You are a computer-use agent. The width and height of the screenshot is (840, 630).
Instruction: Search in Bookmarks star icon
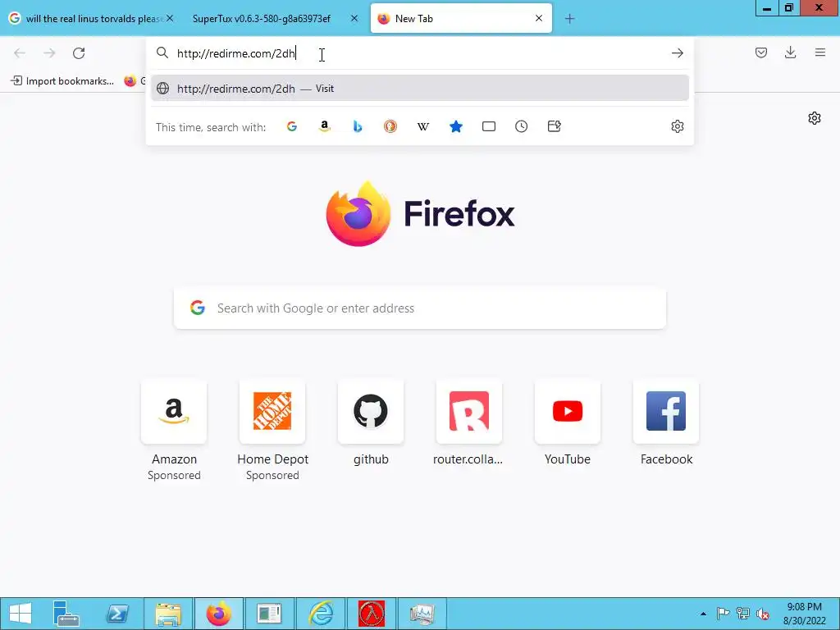coord(456,126)
